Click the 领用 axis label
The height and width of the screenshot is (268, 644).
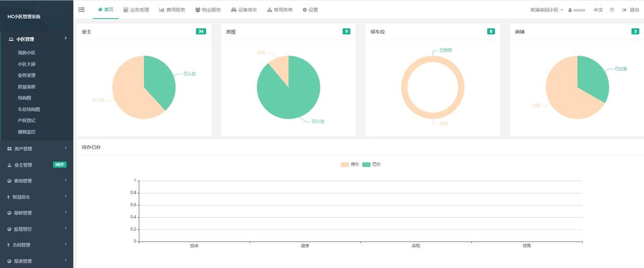point(527,246)
